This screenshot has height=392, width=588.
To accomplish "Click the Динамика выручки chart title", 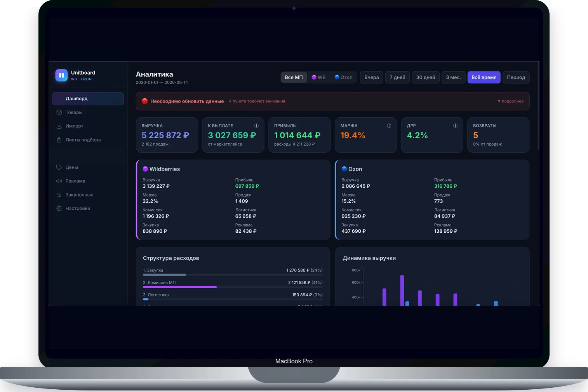I will point(369,258).
